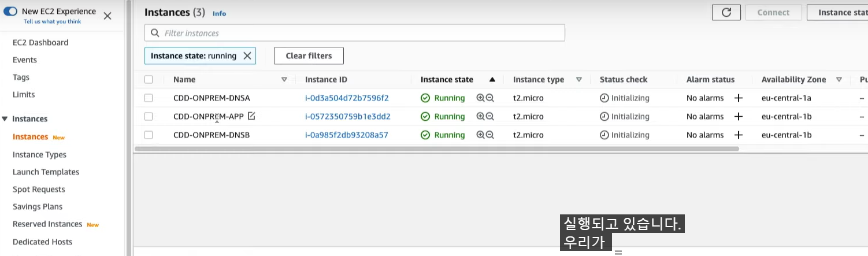Click zoom-out filter icon in CDD-ONPREM-APP row
This screenshot has height=256, width=868.
[x=490, y=117]
